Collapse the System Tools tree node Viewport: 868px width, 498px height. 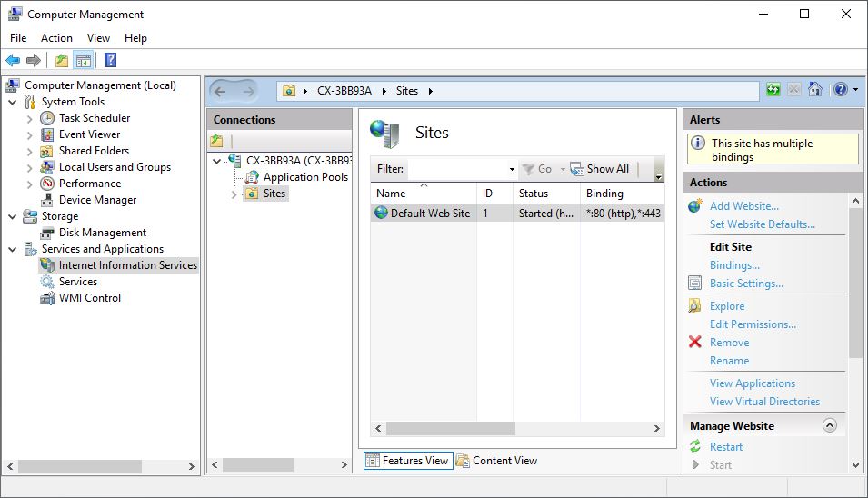click(12, 102)
